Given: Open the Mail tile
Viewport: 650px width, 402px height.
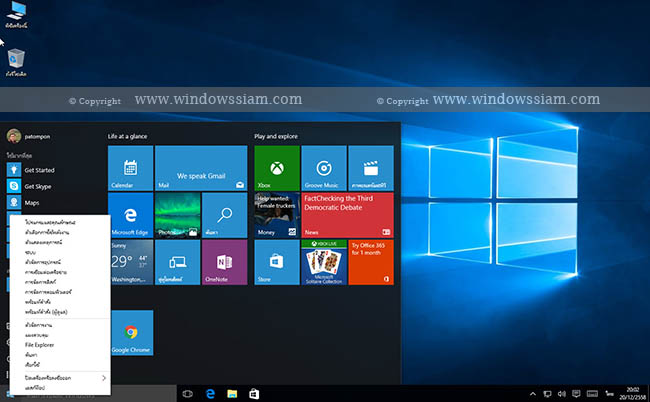Looking at the screenshot, I should pyautogui.click(x=201, y=168).
